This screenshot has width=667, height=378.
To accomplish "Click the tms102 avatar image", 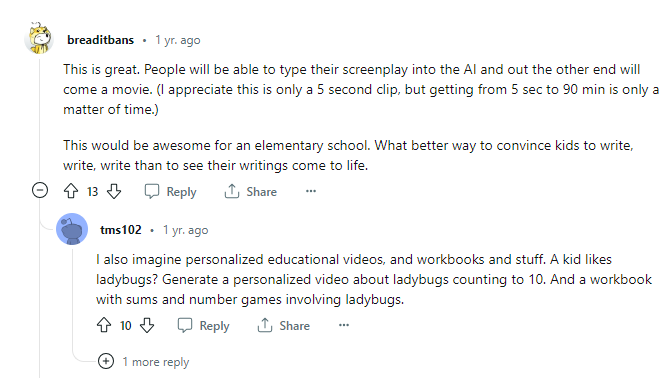I will pyautogui.click(x=72, y=229).
